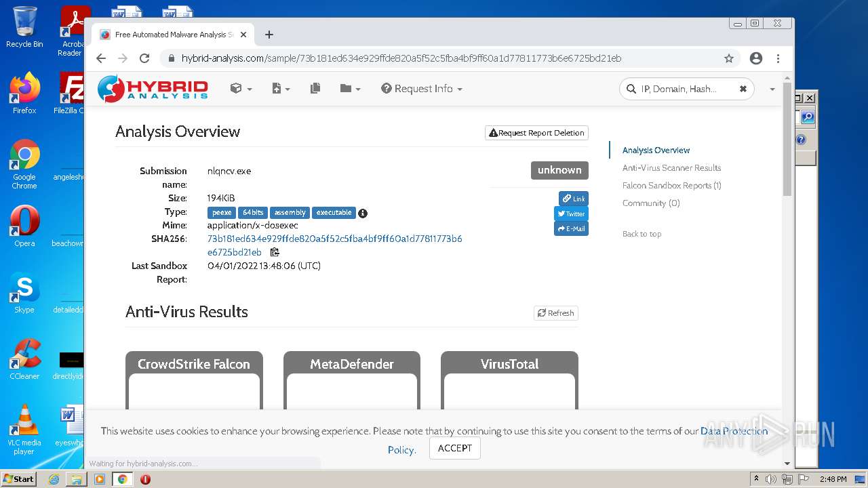Viewport: 868px width, 488px height.
Task: Click the copy documents icon in navbar
Action: point(315,89)
